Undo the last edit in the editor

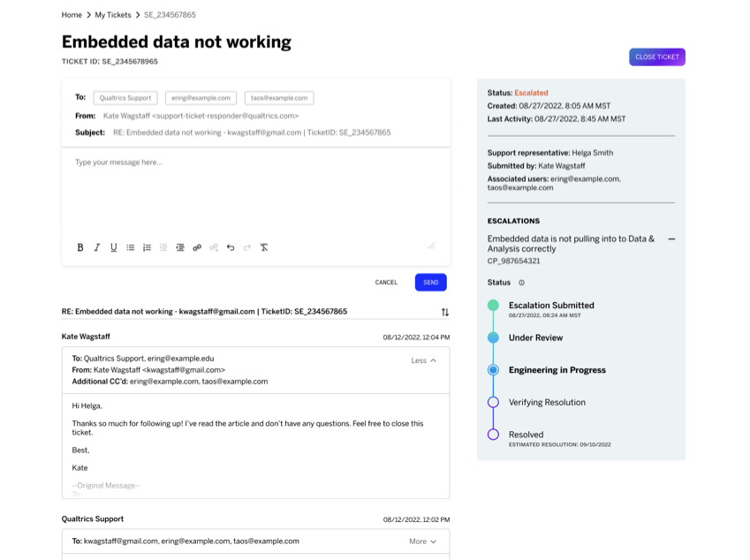tap(231, 247)
